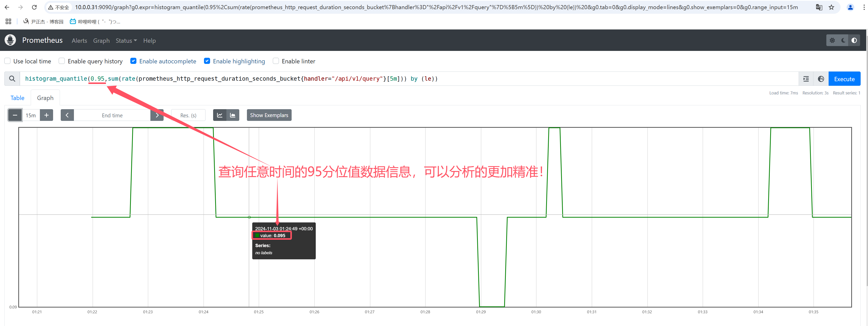This screenshot has width=868, height=326.
Task: Increase the time range with the plus button
Action: (x=46, y=115)
